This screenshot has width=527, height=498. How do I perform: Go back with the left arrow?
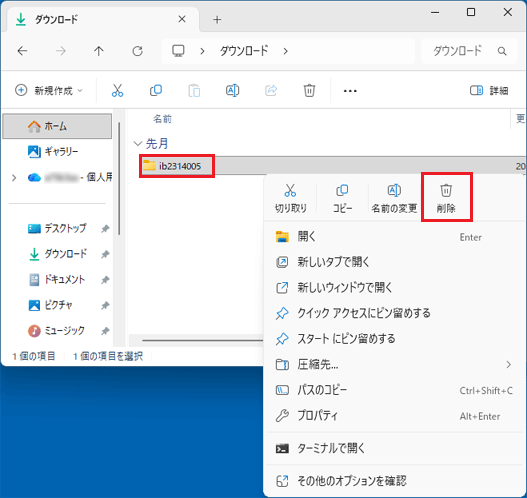click(23, 51)
